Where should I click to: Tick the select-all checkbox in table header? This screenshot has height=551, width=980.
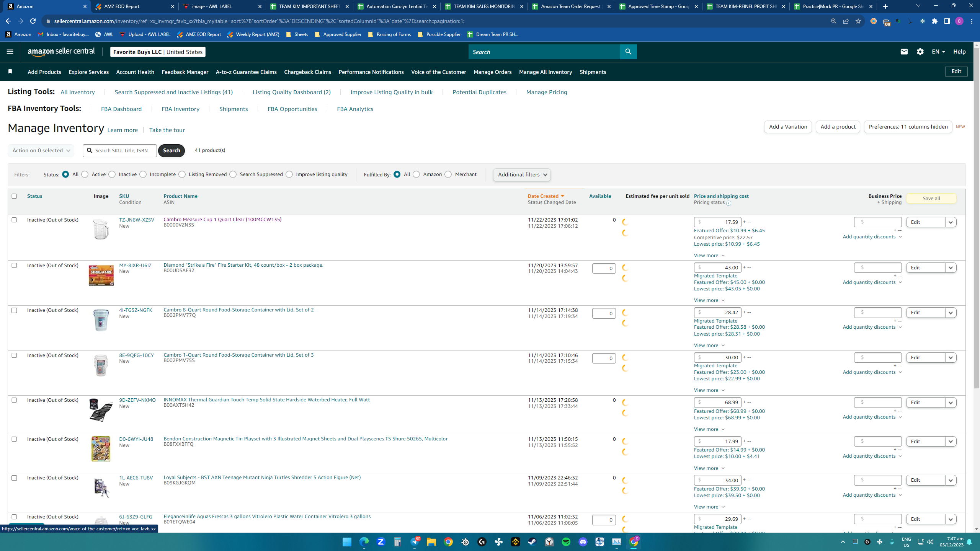click(14, 196)
